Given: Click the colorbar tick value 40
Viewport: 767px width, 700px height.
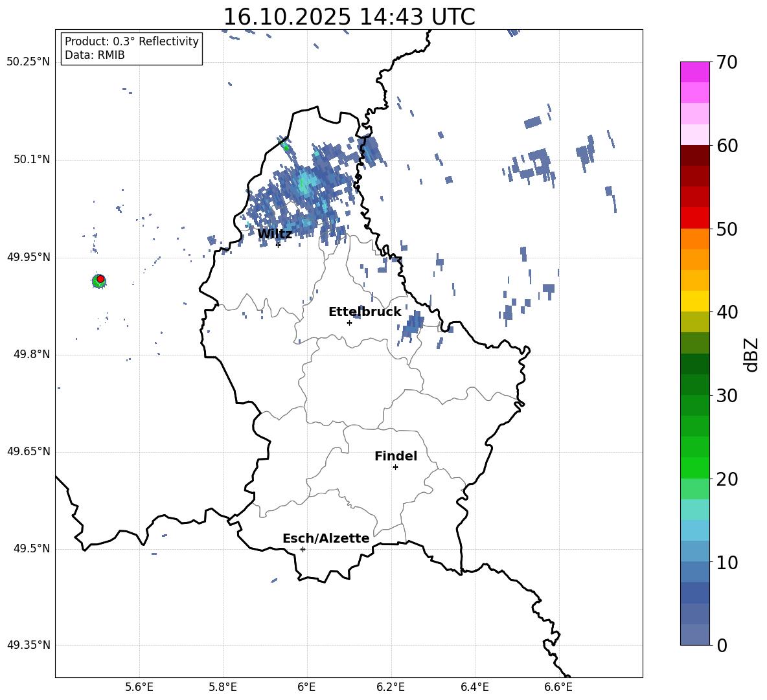Looking at the screenshot, I should 727,312.
